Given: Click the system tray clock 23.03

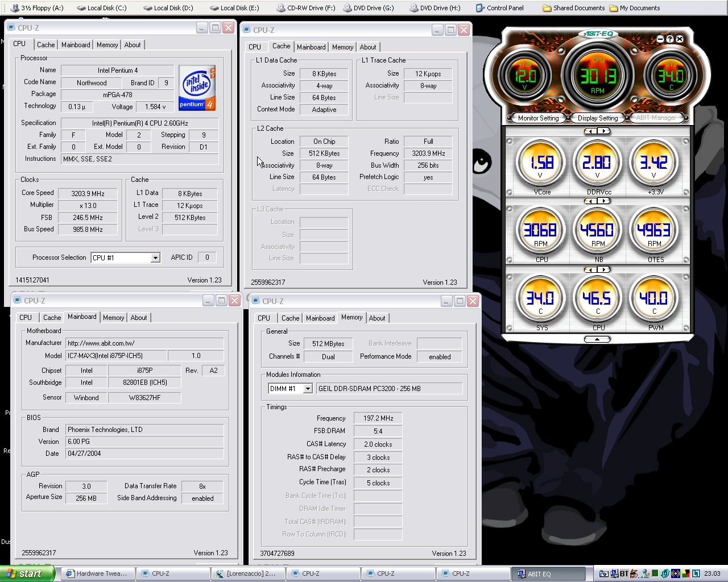Looking at the screenshot, I should click(x=712, y=574).
